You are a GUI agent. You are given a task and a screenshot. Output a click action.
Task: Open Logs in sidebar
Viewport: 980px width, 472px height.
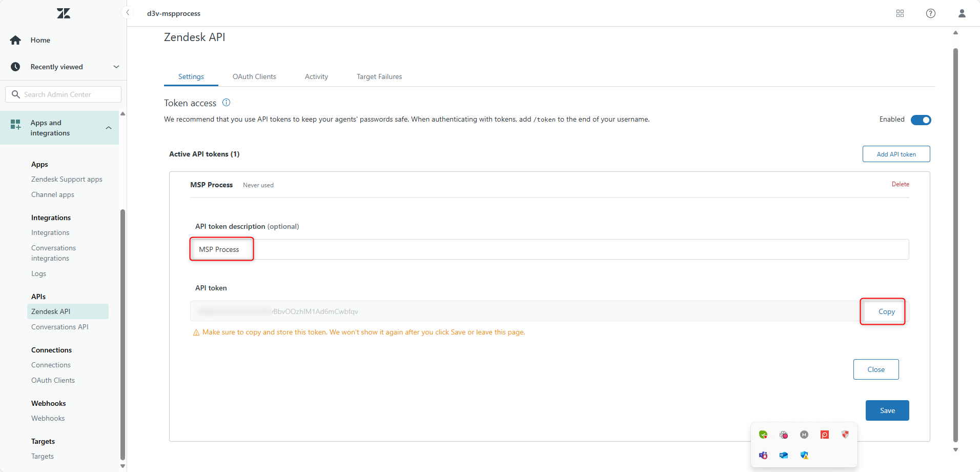tap(38, 273)
